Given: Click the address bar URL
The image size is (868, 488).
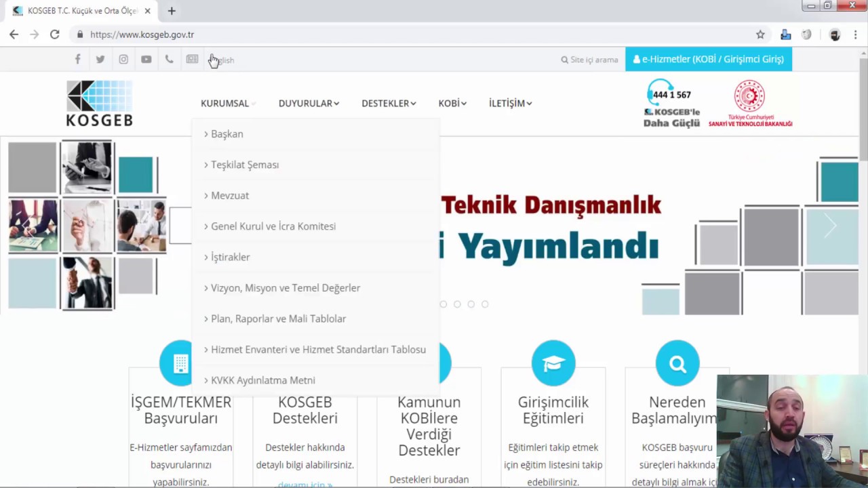Looking at the screenshot, I should click(x=142, y=35).
